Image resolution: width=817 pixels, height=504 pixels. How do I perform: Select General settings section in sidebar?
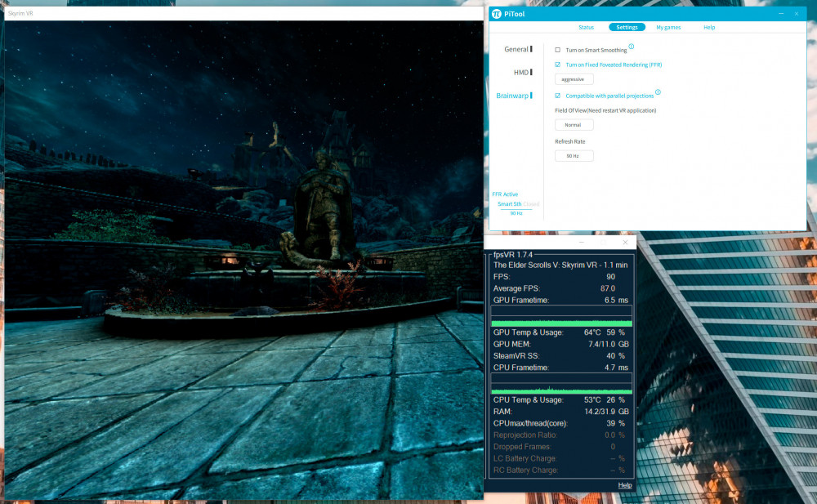click(x=516, y=50)
